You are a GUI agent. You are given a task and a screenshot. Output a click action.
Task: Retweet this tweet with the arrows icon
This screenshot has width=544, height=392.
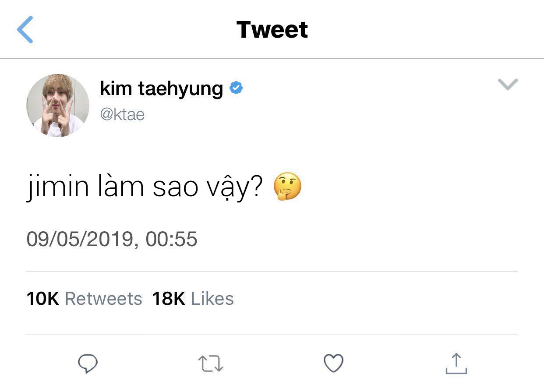click(x=211, y=364)
